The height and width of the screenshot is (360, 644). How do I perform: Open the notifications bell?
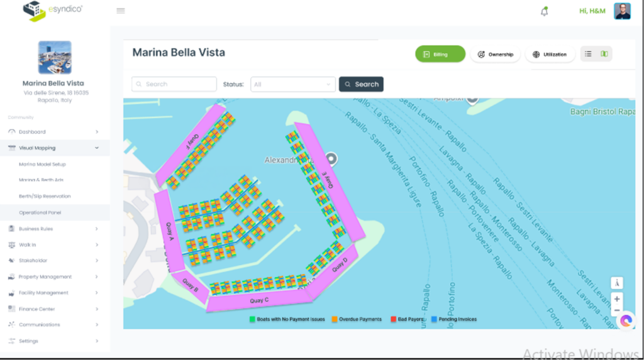(544, 11)
